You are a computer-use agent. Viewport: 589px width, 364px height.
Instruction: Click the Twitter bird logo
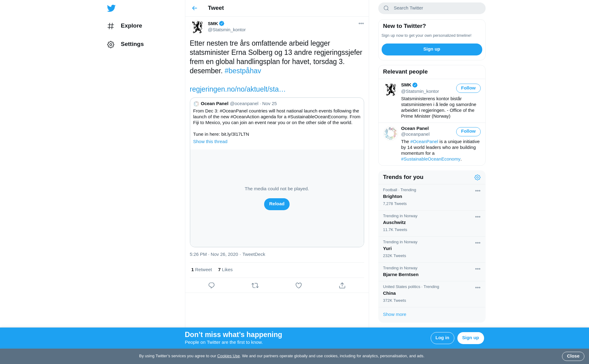pyautogui.click(x=111, y=8)
